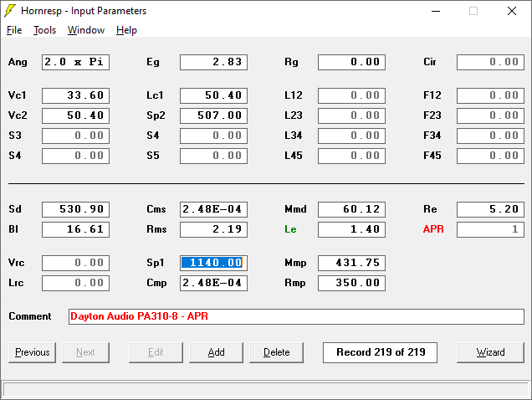Click the Hornresp lightning bolt icon
This screenshot has height=400, width=532.
coord(10,11)
